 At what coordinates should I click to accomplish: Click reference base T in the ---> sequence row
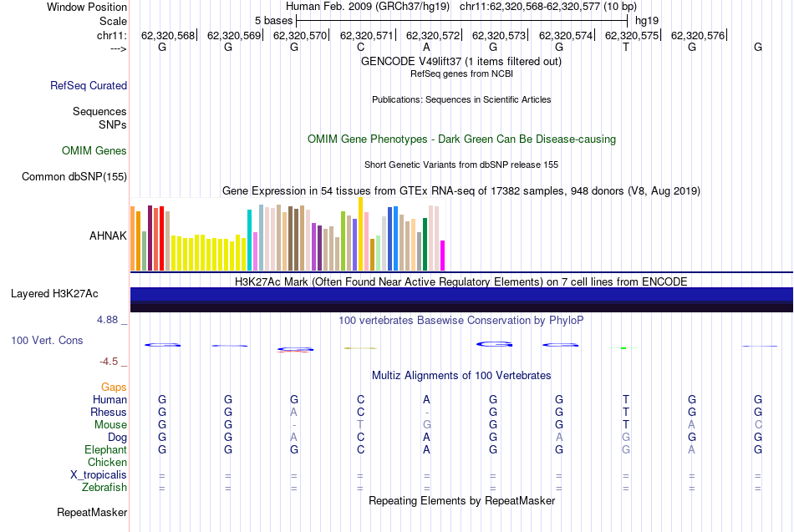[x=626, y=47]
